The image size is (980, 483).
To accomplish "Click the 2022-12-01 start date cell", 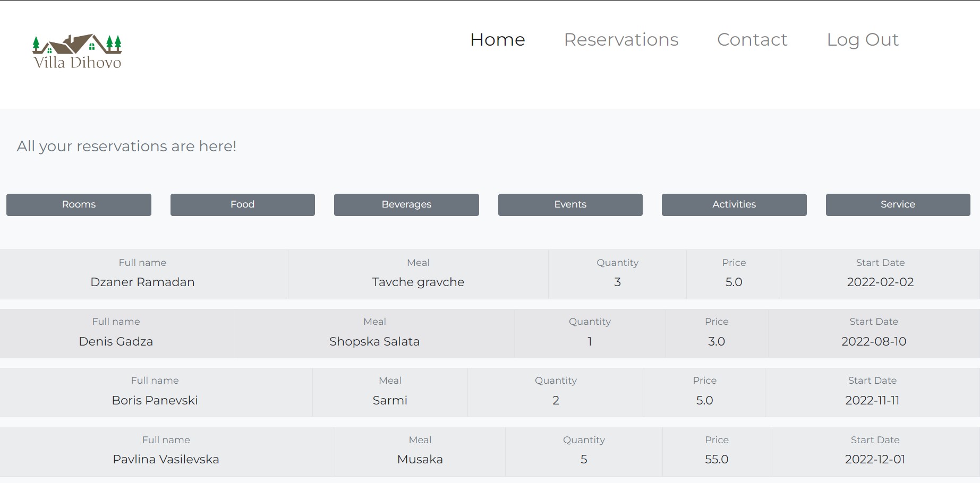I will coord(875,459).
